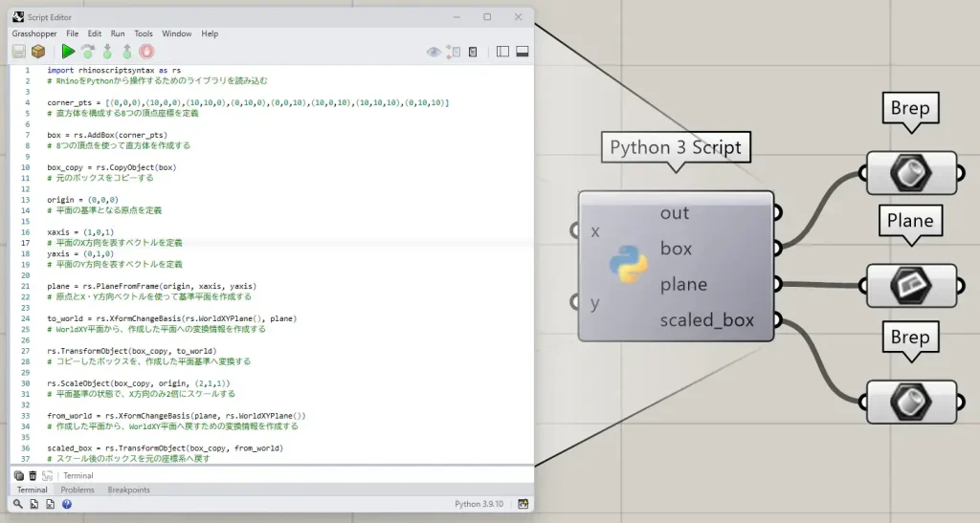Viewport: 980px width, 523px height.
Task: Switch to the Terminal tab
Action: (32, 490)
